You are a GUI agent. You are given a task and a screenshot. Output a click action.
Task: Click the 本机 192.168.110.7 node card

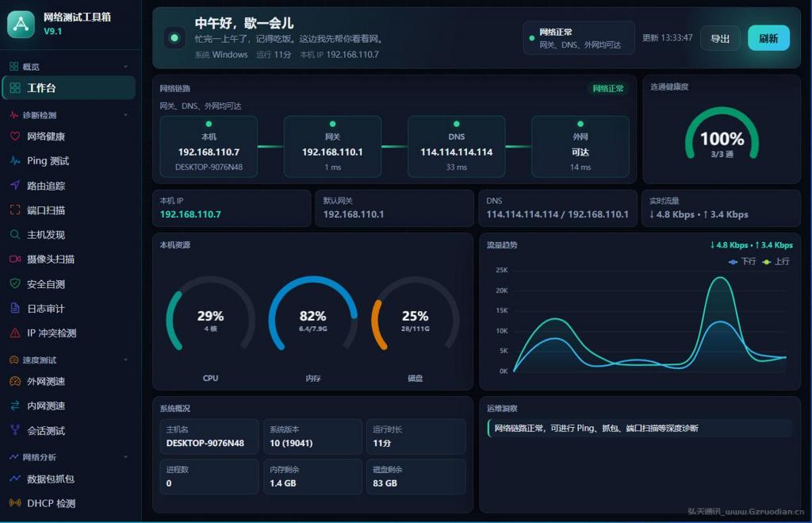pyautogui.click(x=209, y=147)
